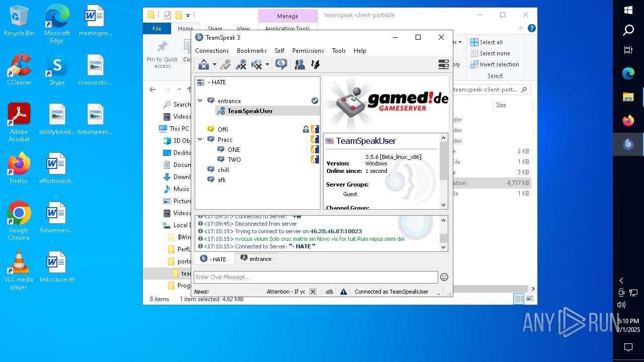Viewport: 644px width, 362px height.
Task: Toggle Mute Speakers in TeamSpeak toolbar
Action: (x=257, y=64)
